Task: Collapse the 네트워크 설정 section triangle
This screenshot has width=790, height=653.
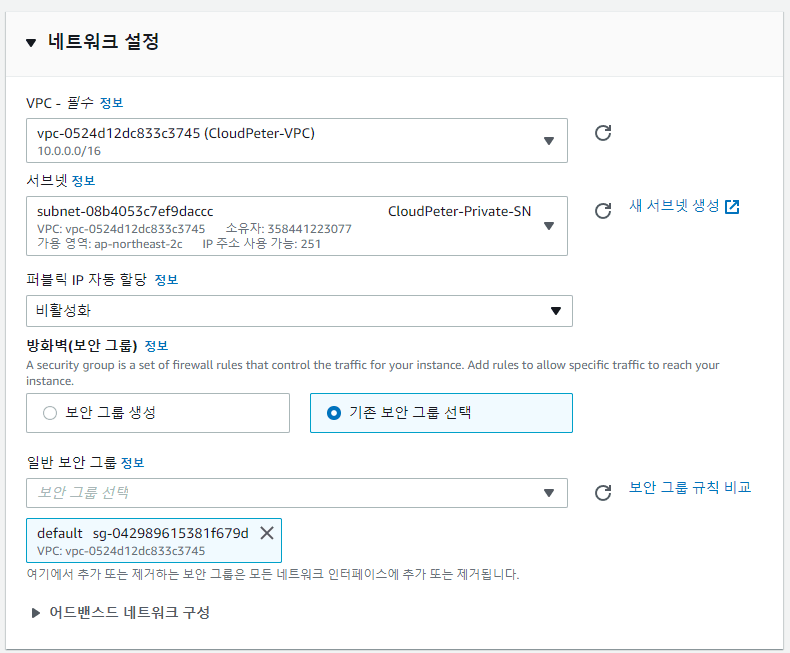Action: (31, 43)
